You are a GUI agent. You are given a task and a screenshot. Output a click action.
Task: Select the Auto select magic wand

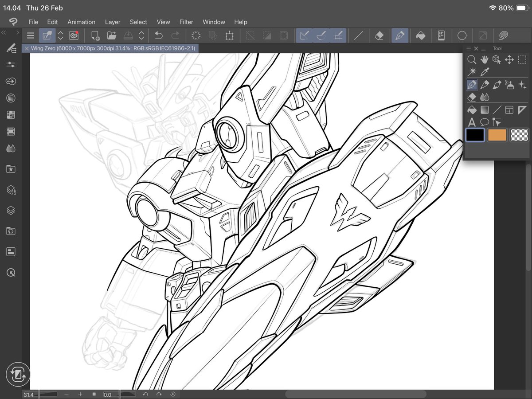pos(472,71)
